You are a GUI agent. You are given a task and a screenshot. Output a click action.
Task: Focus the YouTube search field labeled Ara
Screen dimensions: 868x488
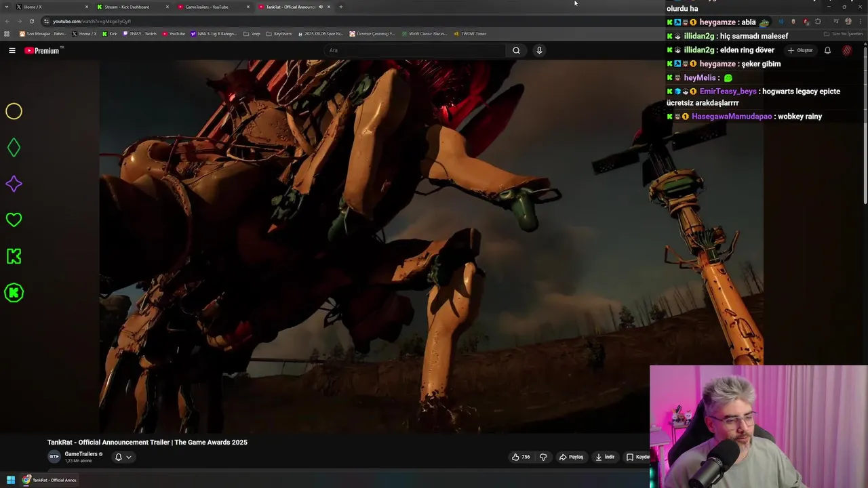click(x=414, y=50)
